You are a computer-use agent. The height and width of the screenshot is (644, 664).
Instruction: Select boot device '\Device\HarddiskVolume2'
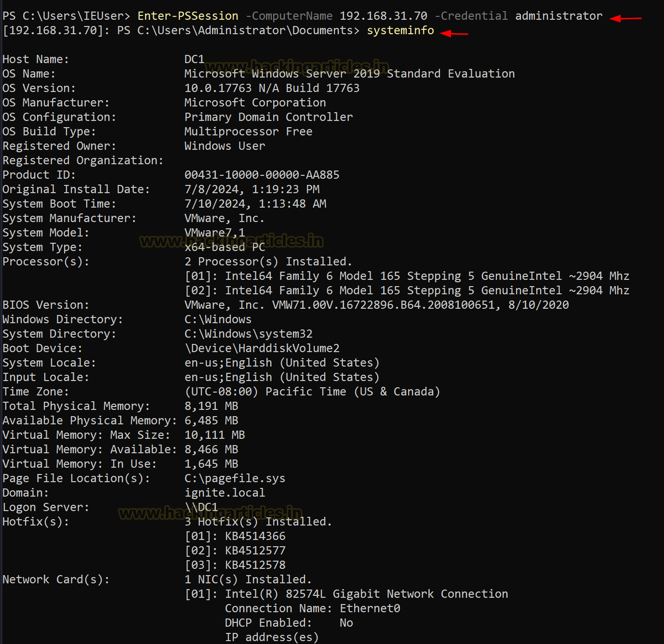click(x=262, y=348)
